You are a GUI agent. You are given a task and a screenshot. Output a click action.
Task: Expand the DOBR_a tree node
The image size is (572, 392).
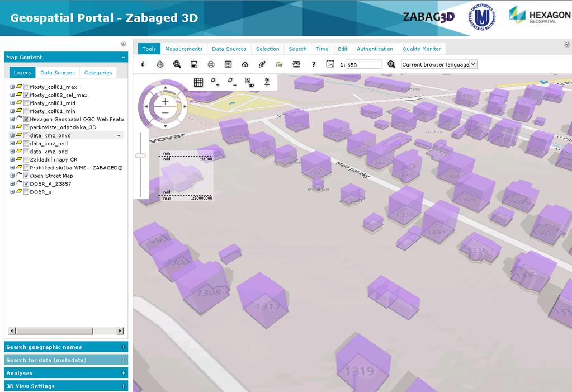click(12, 192)
